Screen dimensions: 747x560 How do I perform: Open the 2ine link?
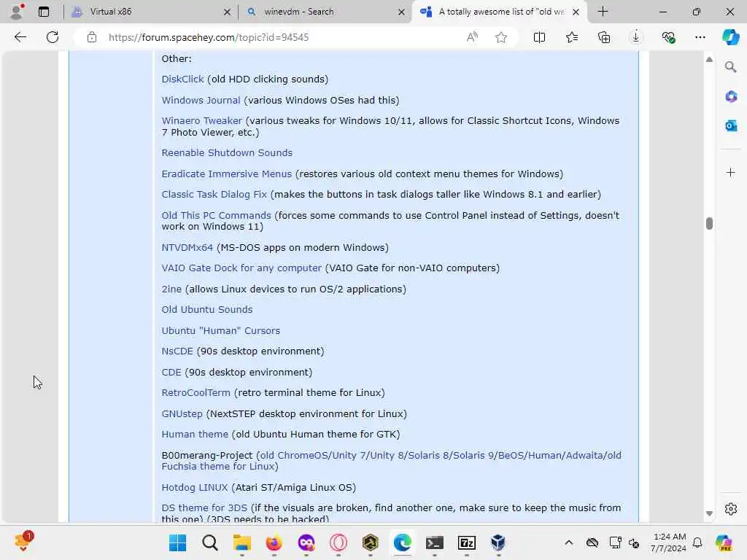pyautogui.click(x=171, y=289)
